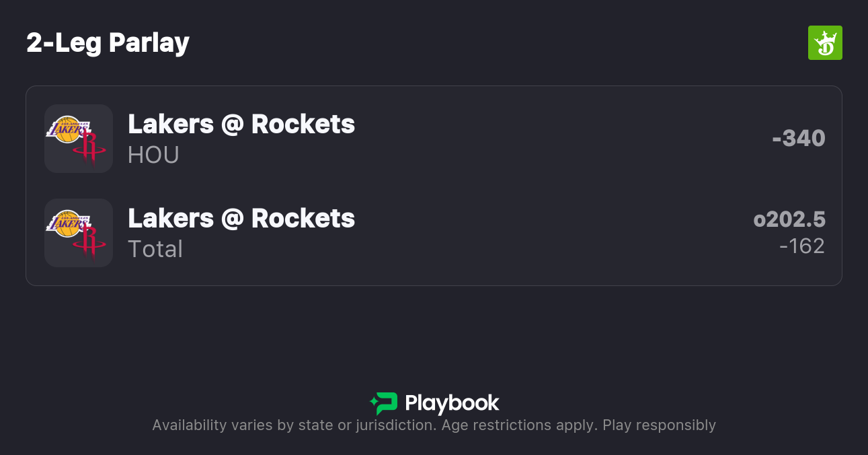The image size is (868, 455).
Task: Click the green Playbook logo icon
Action: 384,403
